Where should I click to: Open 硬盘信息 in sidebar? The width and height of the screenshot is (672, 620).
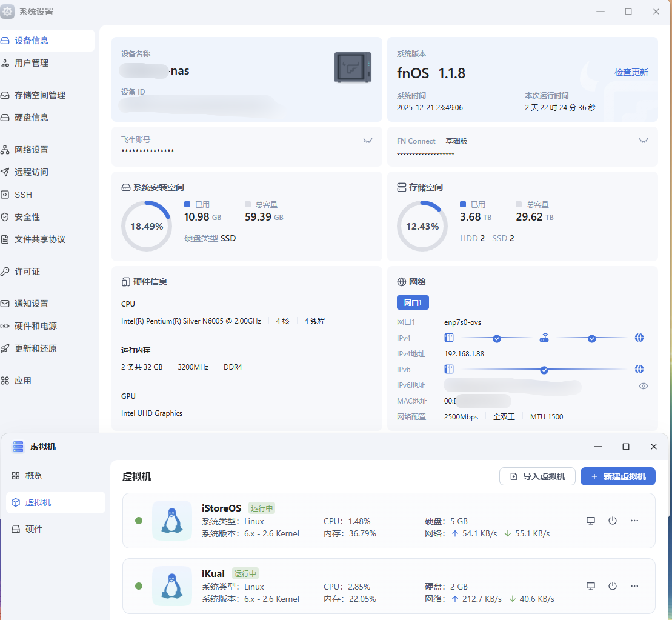coord(32,118)
